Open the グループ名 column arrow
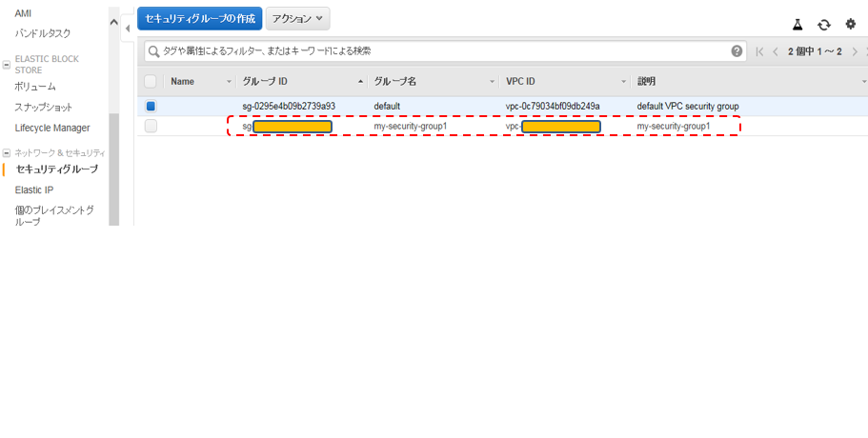The image size is (868, 438). click(493, 82)
